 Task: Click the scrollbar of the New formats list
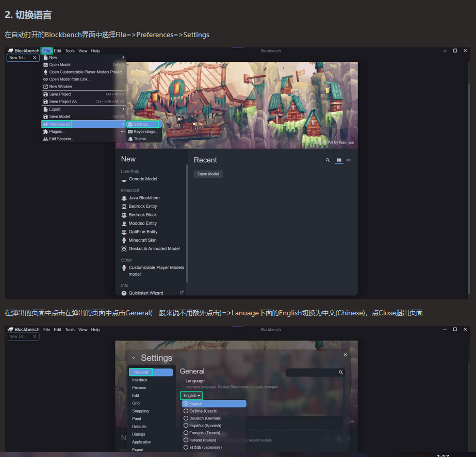[x=187, y=224]
